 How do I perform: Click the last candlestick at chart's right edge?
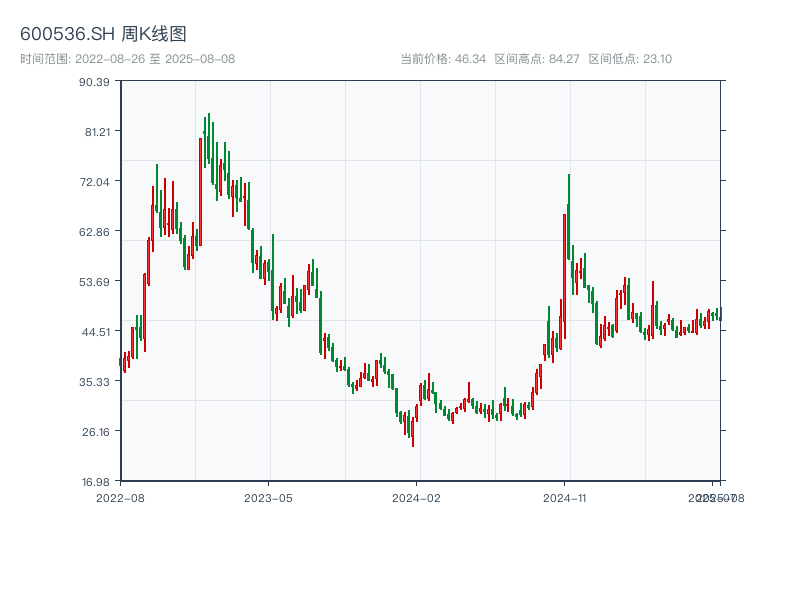click(x=720, y=314)
